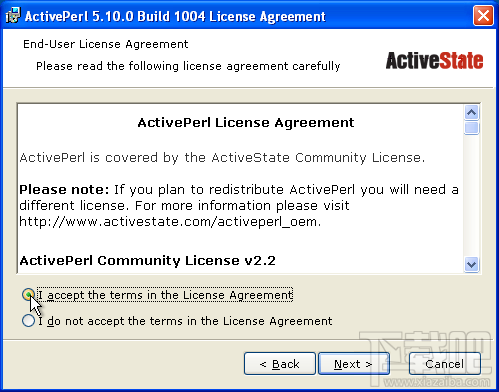Click the activestate.com/activeperl_oem URL text
This screenshot has width=499, height=392.
pyautogui.click(x=170, y=222)
